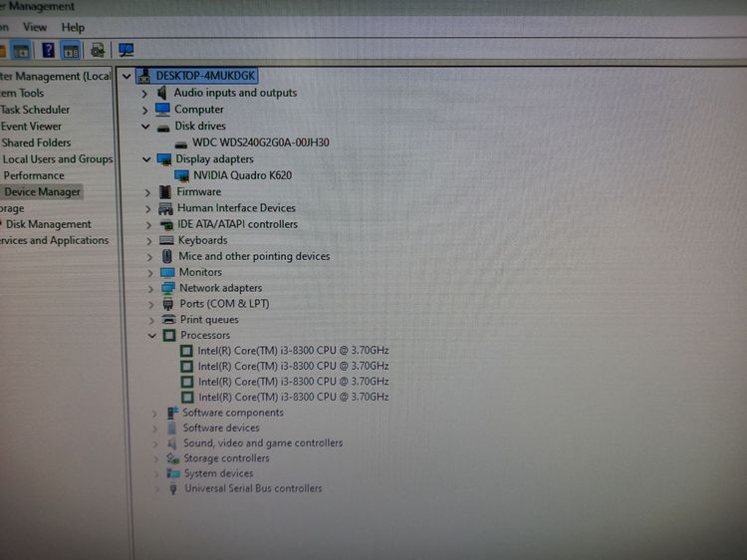
Task: Click the Network adapters icon
Action: (x=167, y=288)
